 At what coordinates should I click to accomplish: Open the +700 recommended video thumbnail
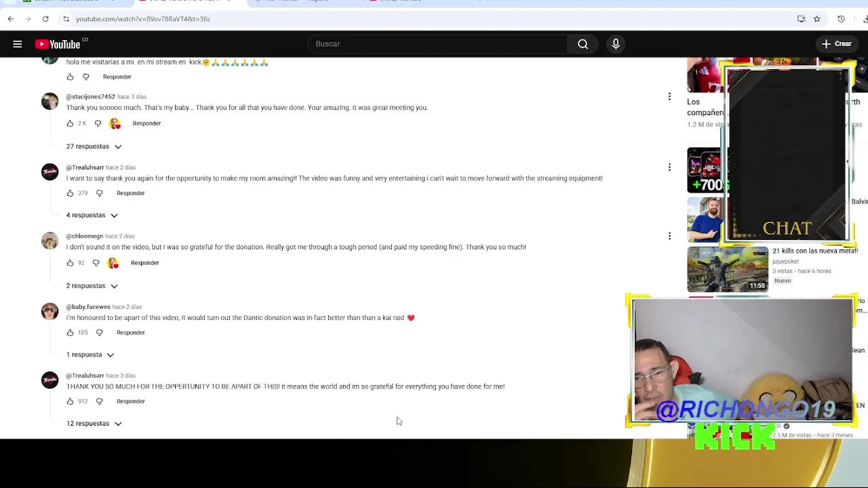pos(706,170)
